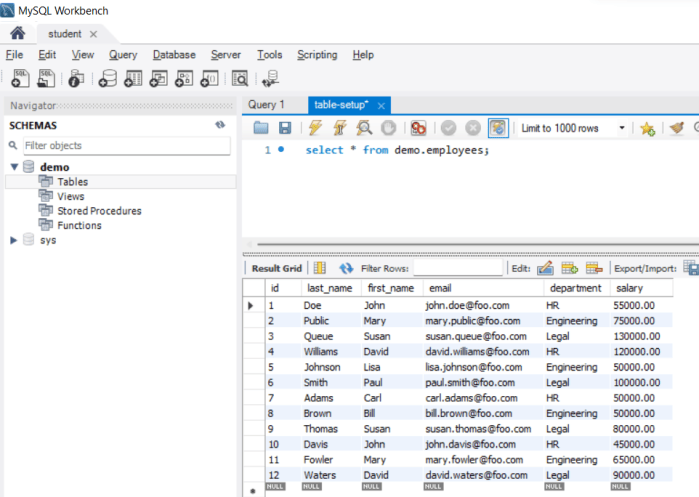699x497 pixels.
Task: Search table data icon
Action: click(x=240, y=78)
